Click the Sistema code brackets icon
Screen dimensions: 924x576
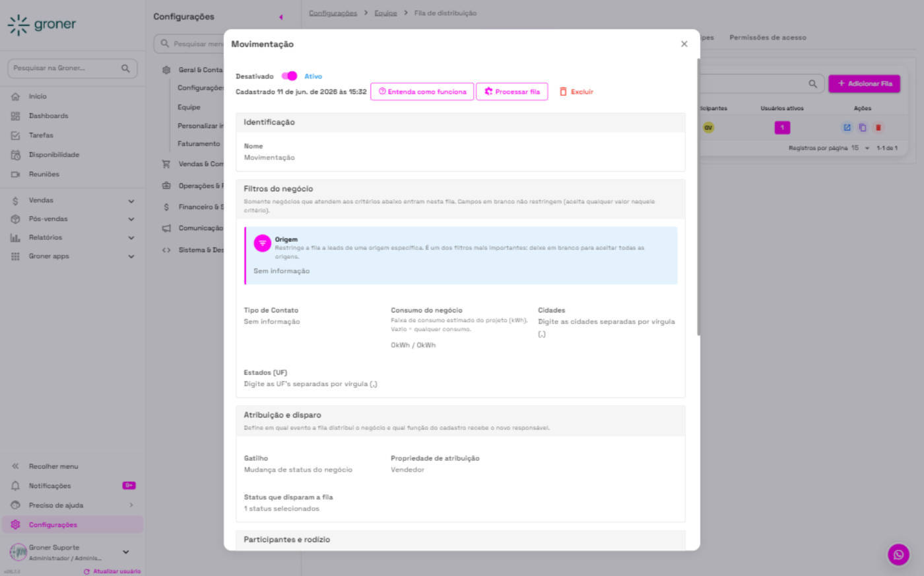point(166,250)
